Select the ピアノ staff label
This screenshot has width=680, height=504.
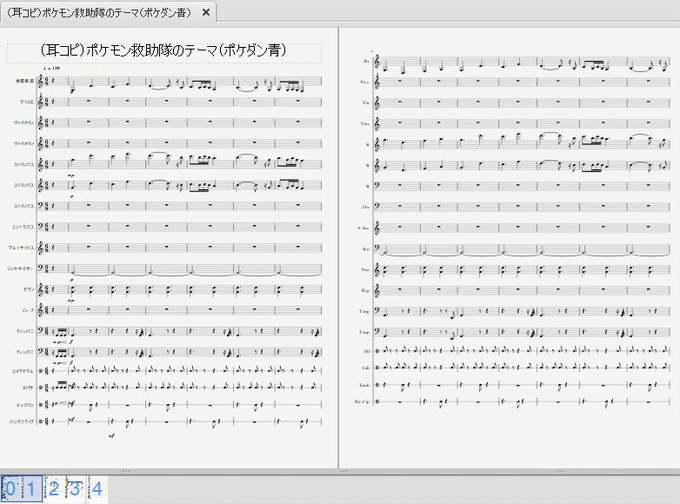coord(29,289)
